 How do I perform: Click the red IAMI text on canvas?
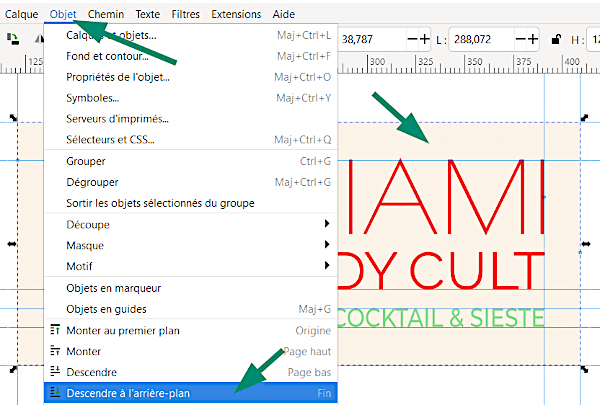click(446, 197)
